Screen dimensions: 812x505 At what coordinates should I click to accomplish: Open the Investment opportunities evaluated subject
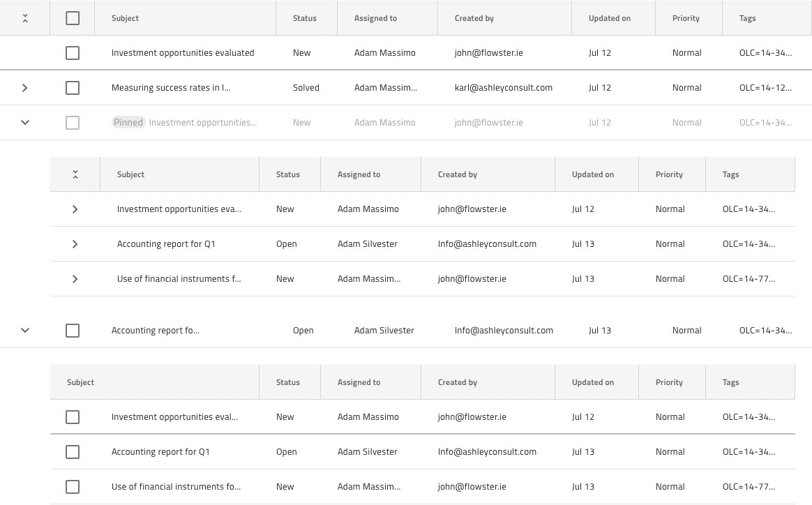click(x=183, y=53)
